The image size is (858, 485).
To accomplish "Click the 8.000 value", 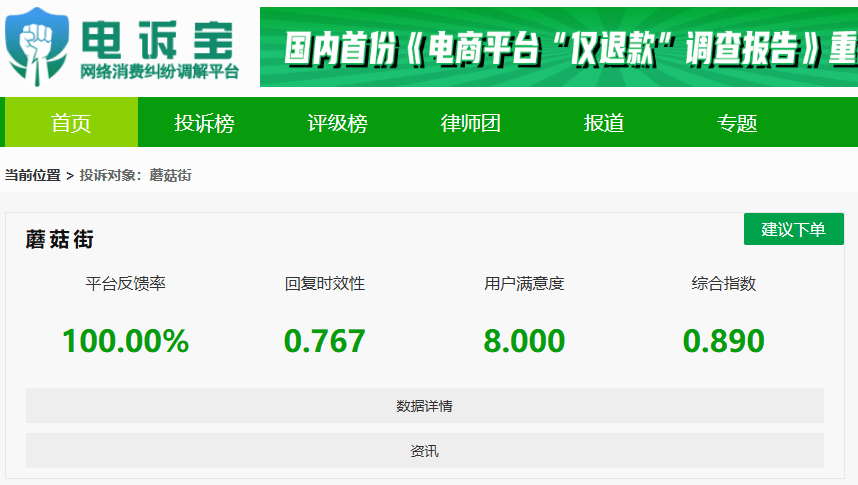I will (x=524, y=340).
